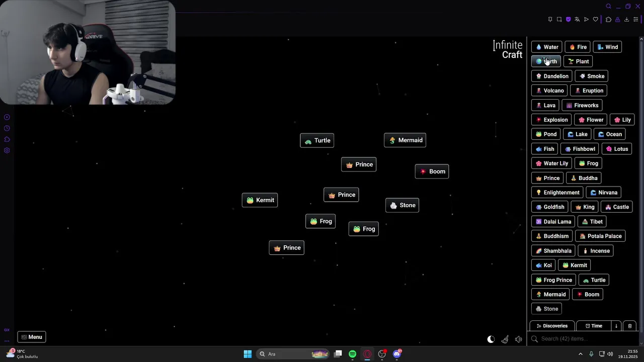Open browser translate icon
The width and height of the screenshot is (644, 362).
click(577, 20)
